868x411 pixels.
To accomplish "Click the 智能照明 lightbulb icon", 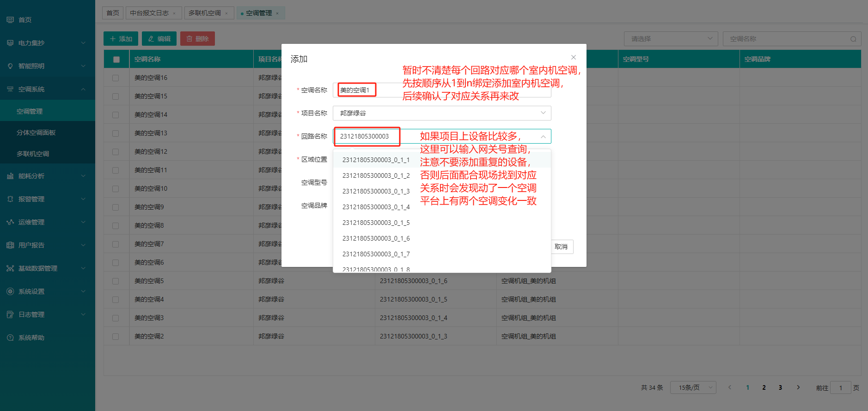I will tap(10, 66).
